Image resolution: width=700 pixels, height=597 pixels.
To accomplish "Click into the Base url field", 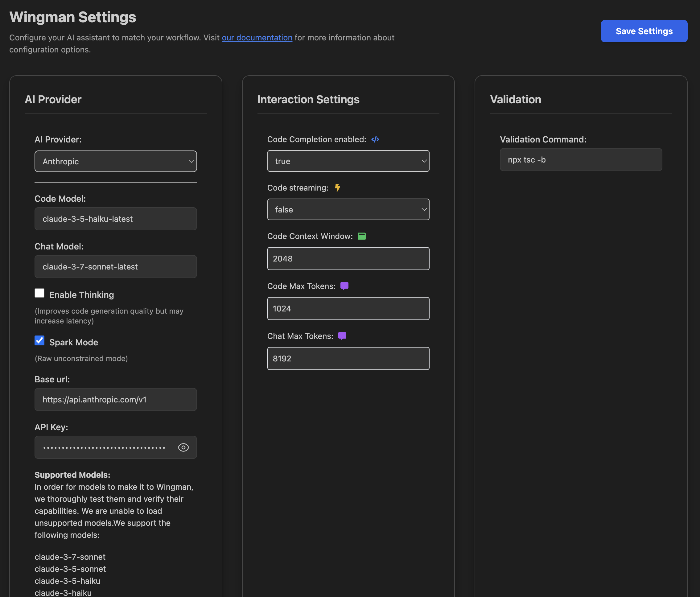I will (116, 400).
